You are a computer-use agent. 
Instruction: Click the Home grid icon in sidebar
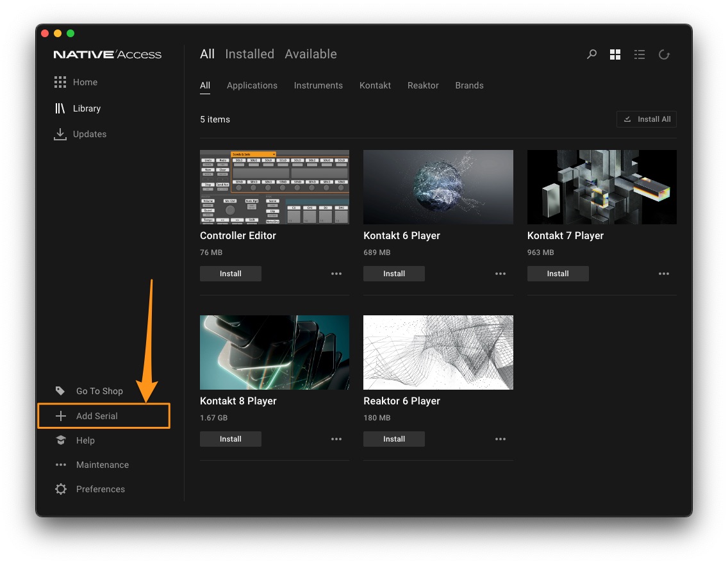[x=60, y=82]
